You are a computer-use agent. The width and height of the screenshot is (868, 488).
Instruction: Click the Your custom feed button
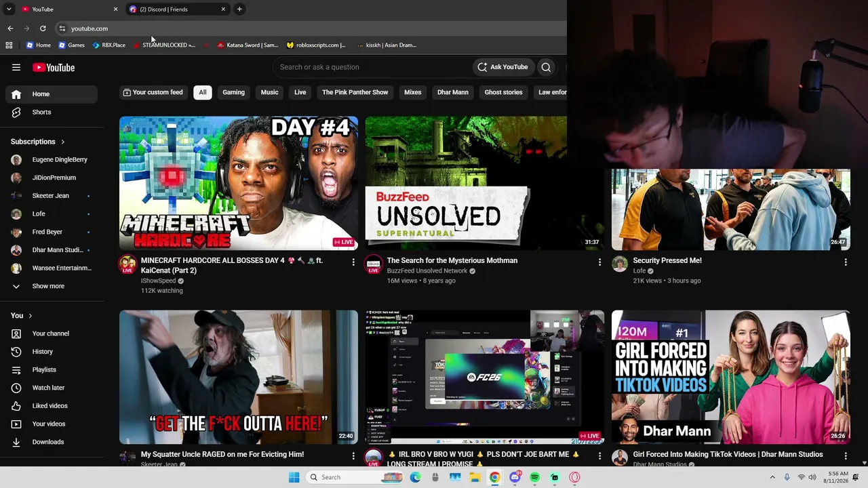pos(153,92)
